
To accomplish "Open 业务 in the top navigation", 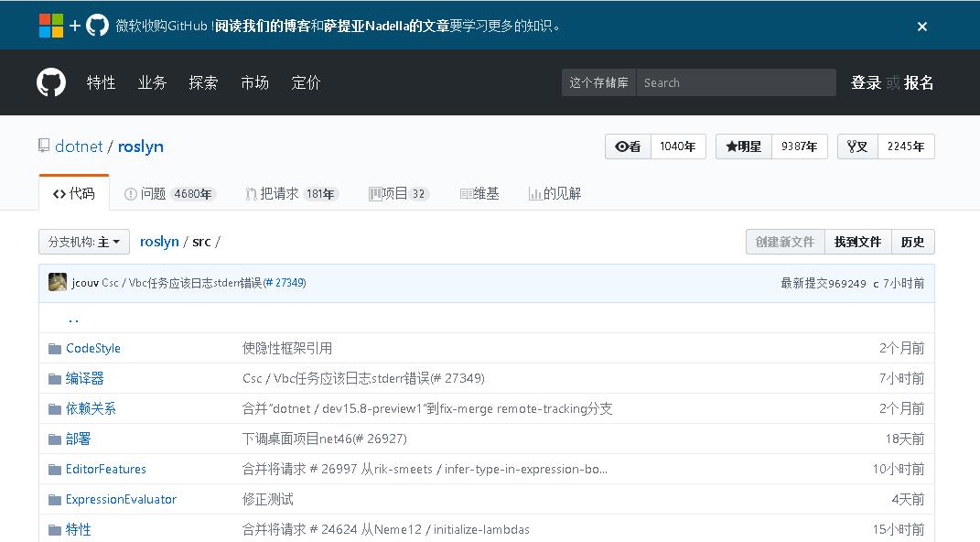I will point(153,82).
